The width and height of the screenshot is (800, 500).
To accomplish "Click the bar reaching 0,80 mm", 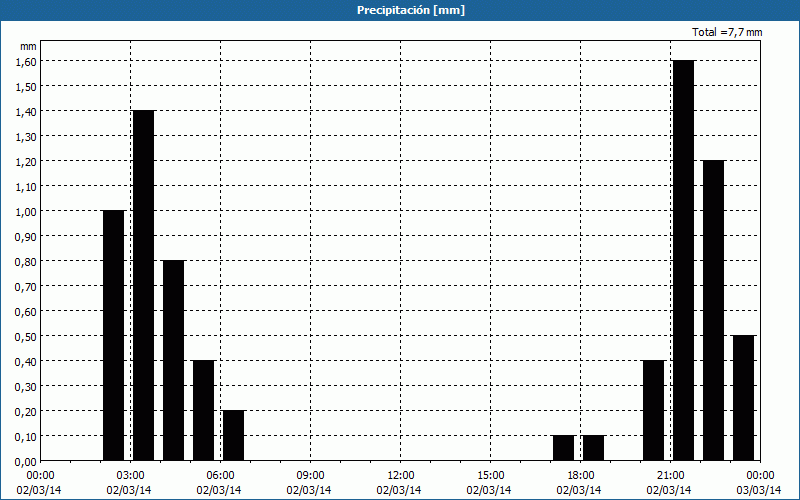I will 173,360.
